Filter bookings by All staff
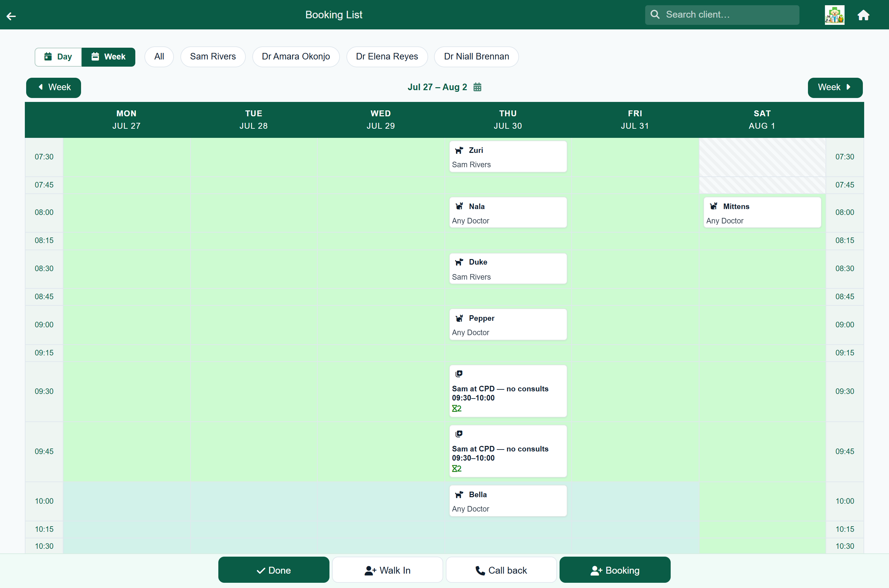The width and height of the screenshot is (889, 588). pos(159,57)
